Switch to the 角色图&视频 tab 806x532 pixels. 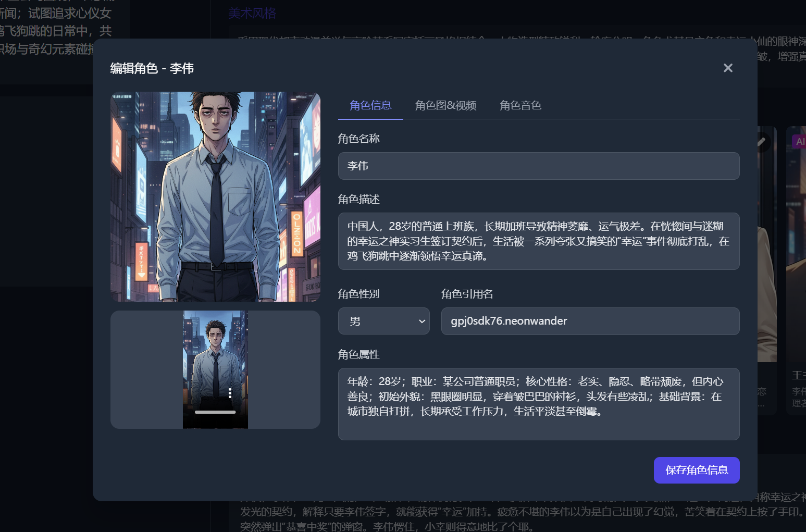(x=446, y=105)
